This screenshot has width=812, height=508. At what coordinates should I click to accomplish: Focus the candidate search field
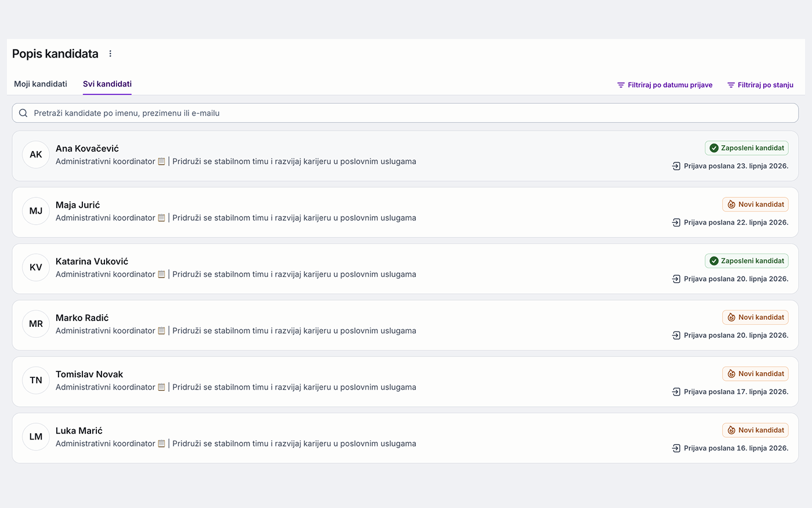tap(405, 113)
